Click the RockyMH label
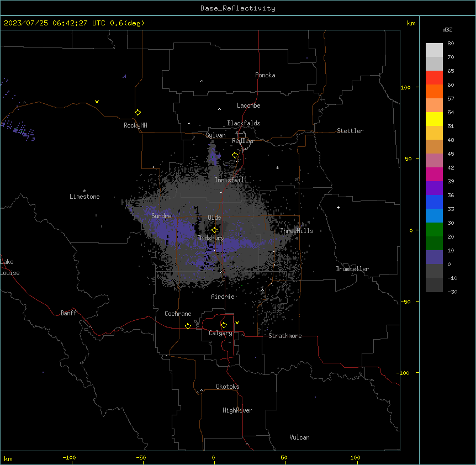476x465 pixels. 135,125
